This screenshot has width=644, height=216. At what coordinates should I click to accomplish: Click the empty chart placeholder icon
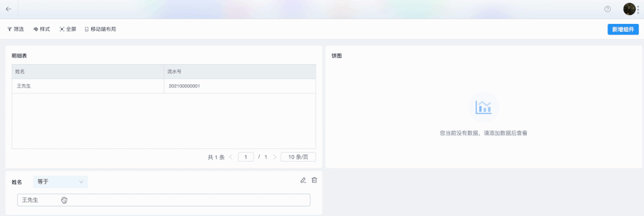click(x=484, y=107)
